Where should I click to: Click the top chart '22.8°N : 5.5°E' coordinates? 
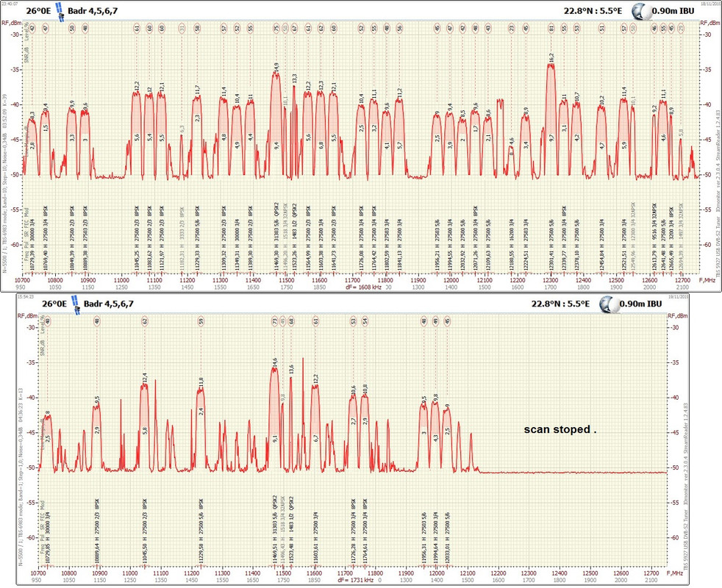tap(593, 10)
